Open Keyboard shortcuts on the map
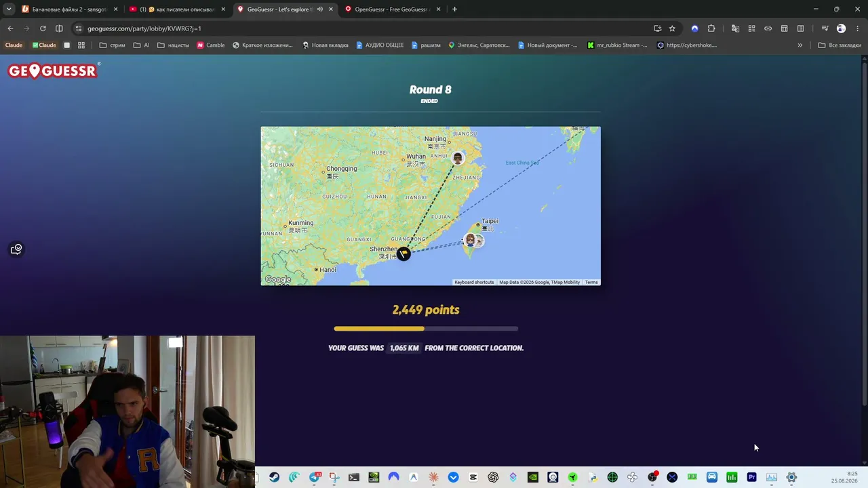Screen dimensions: 868x488 474,282
